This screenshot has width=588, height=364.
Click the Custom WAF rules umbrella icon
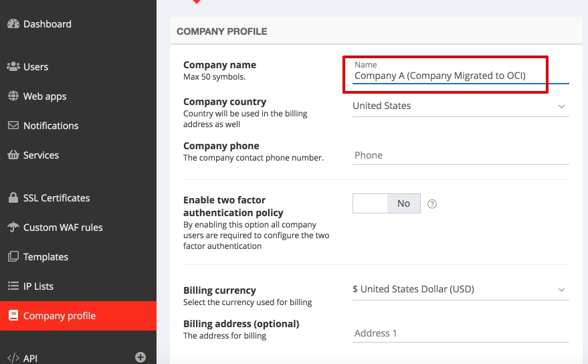13,227
